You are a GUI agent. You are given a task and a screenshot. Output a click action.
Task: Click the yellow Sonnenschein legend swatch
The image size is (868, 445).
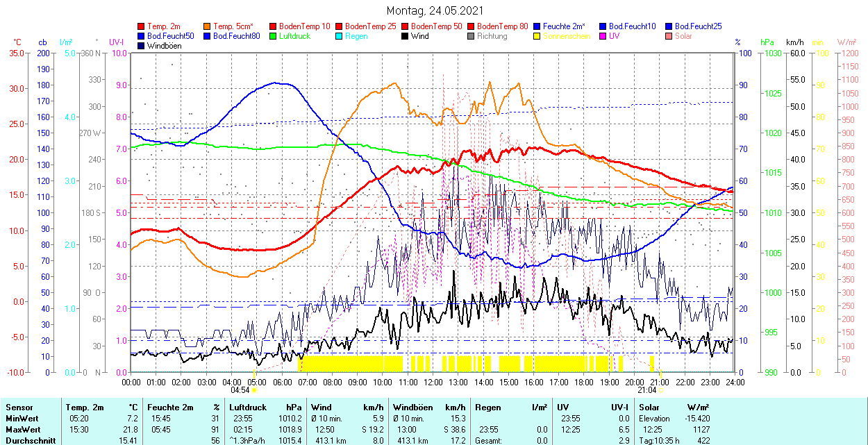click(537, 36)
